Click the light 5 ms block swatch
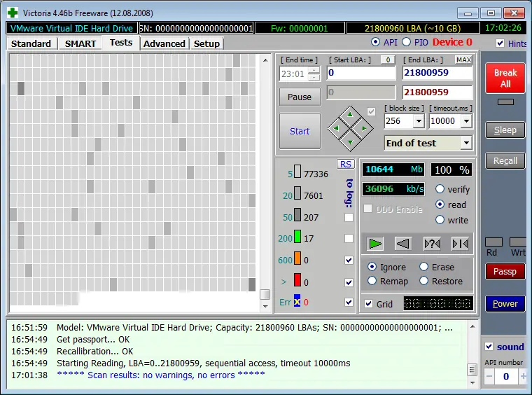The image size is (532, 395). pos(297,172)
